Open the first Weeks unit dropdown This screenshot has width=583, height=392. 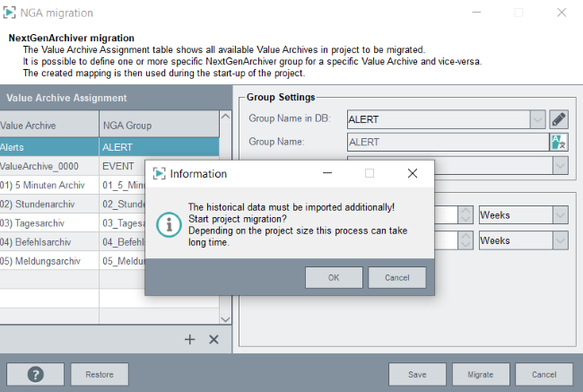pyautogui.click(x=561, y=215)
